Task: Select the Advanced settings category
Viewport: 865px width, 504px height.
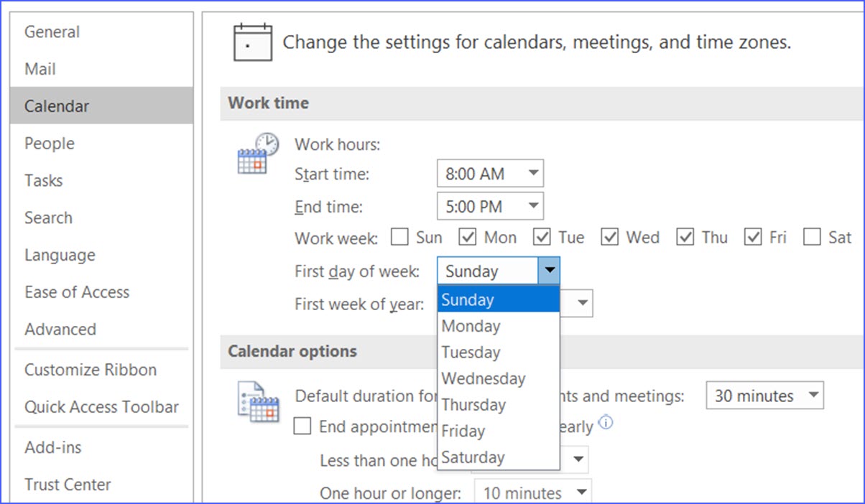Action: [x=60, y=330]
